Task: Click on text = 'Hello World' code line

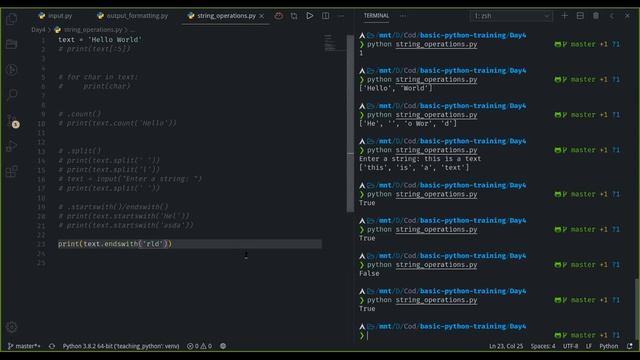Action: click(100, 40)
